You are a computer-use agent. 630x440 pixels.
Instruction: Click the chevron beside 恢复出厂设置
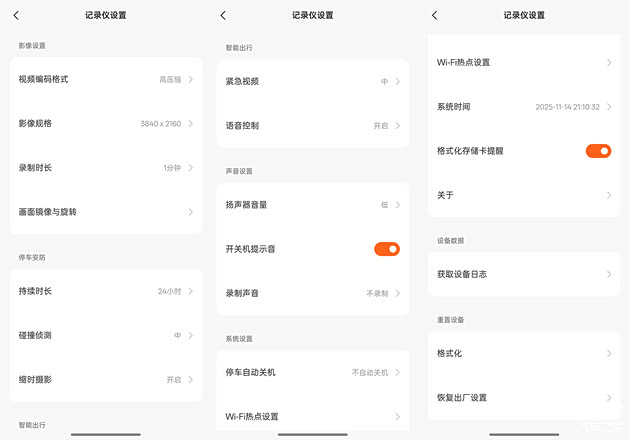pyautogui.click(x=608, y=397)
